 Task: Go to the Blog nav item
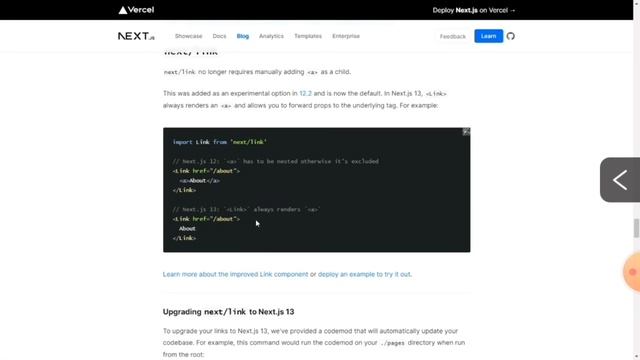242,36
